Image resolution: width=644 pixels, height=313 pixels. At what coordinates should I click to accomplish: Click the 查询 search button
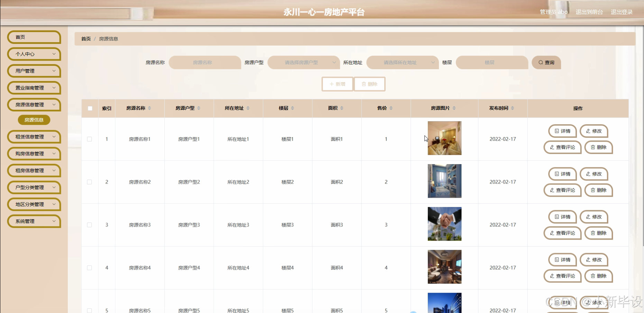pos(546,62)
